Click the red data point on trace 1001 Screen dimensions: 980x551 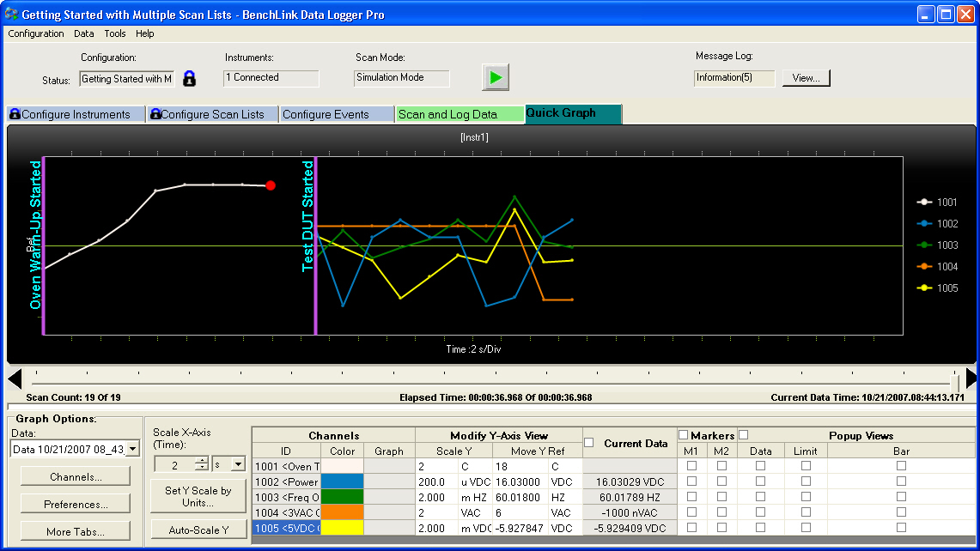tap(271, 185)
